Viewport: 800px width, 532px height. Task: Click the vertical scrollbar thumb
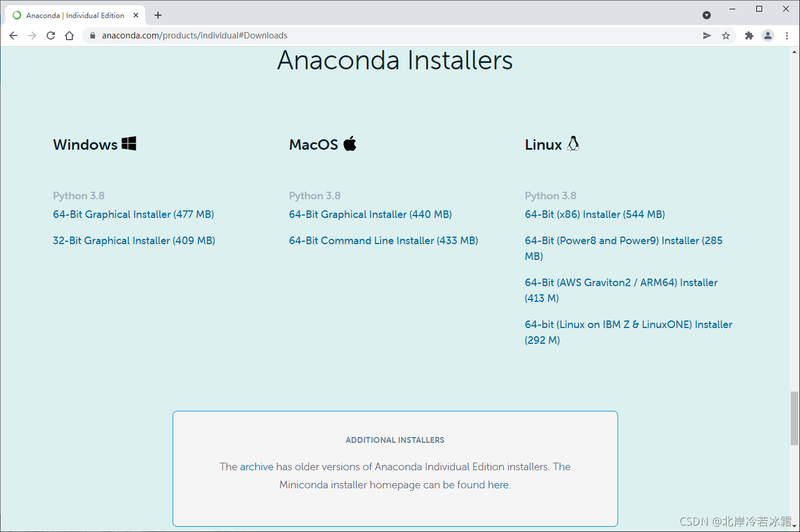pos(794,418)
